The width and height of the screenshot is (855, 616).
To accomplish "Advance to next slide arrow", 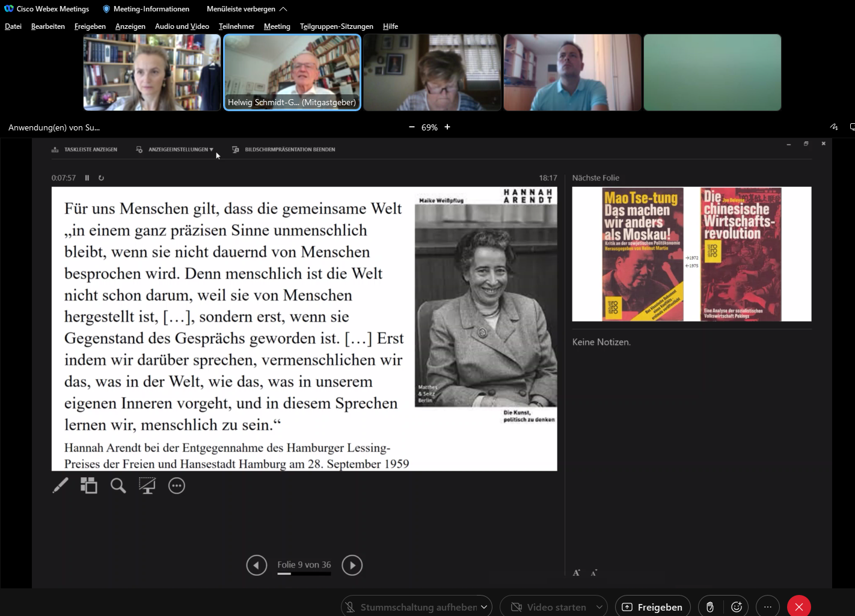I will click(352, 565).
